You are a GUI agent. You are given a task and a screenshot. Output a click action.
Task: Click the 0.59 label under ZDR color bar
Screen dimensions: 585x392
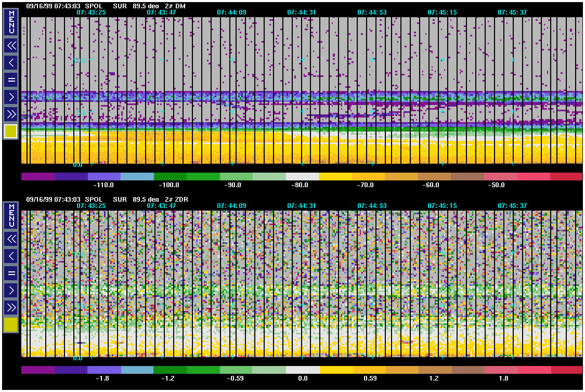point(370,378)
